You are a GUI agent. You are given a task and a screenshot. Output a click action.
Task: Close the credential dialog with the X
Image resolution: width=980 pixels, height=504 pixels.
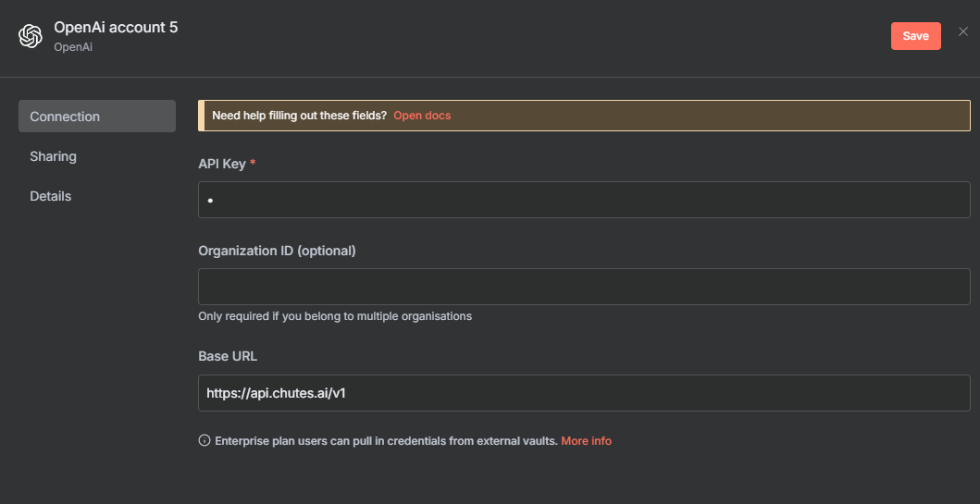(x=963, y=32)
